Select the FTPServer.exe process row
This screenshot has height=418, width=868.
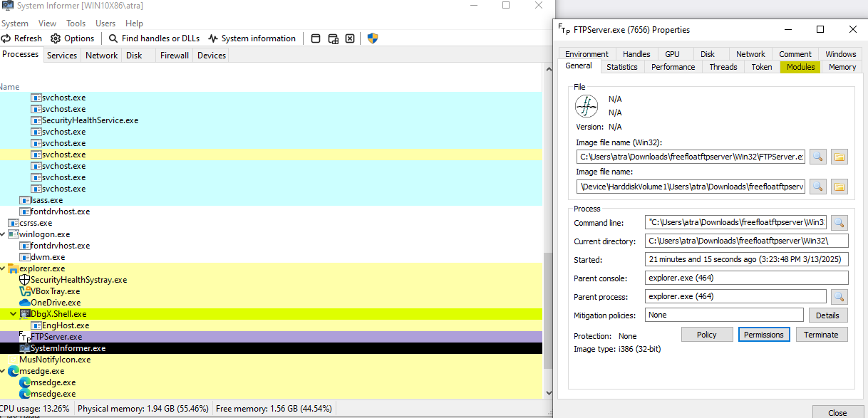(271, 337)
